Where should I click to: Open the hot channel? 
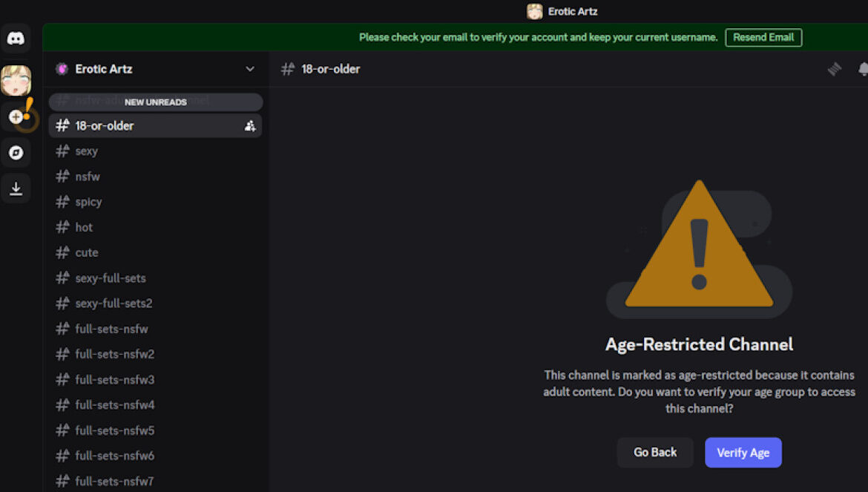pos(156,228)
